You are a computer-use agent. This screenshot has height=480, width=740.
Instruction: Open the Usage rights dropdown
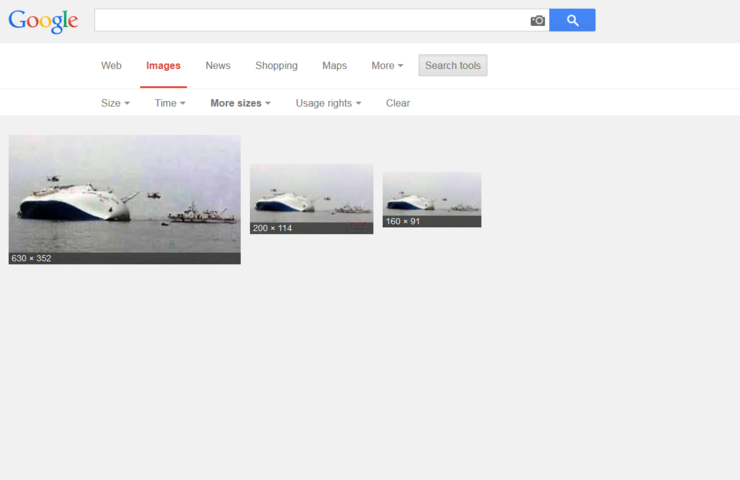click(x=328, y=103)
